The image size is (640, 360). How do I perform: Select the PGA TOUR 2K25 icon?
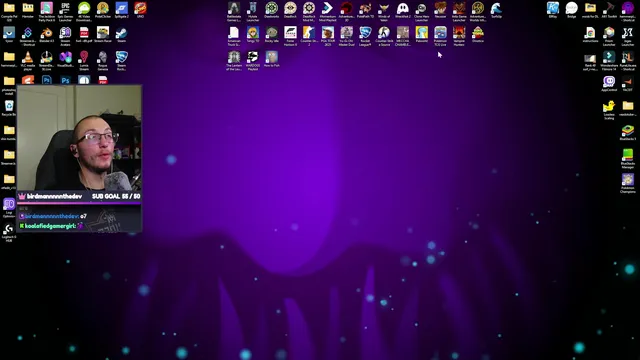(x=328, y=33)
